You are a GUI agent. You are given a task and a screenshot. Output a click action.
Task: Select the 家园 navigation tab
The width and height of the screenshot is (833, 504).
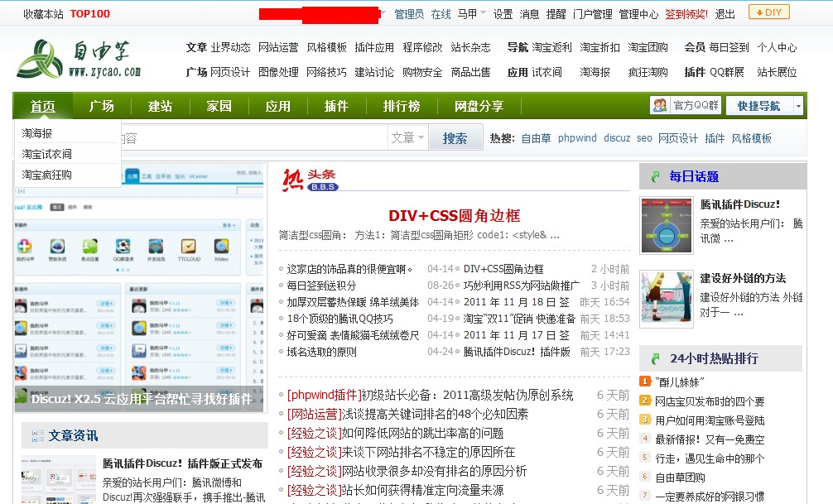tap(219, 106)
